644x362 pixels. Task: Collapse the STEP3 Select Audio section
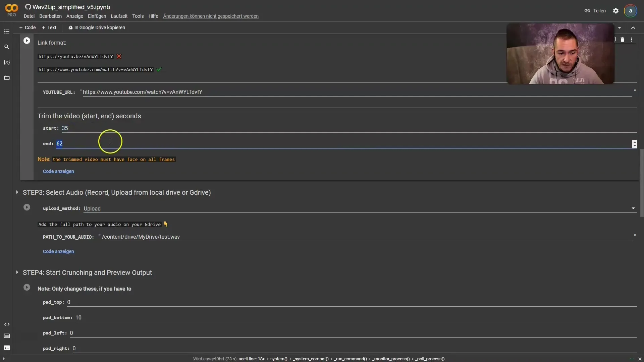tap(17, 192)
